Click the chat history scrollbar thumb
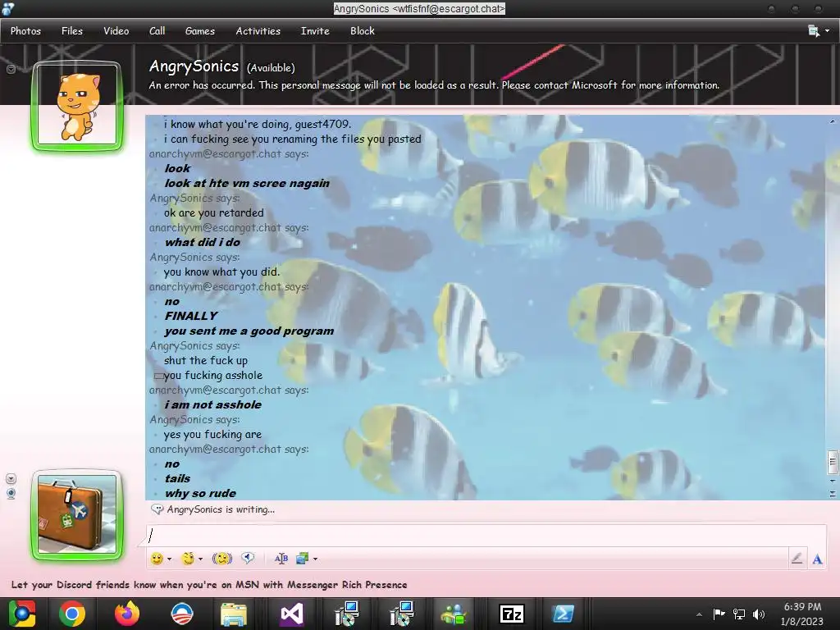This screenshot has width=840, height=630. coord(833,463)
